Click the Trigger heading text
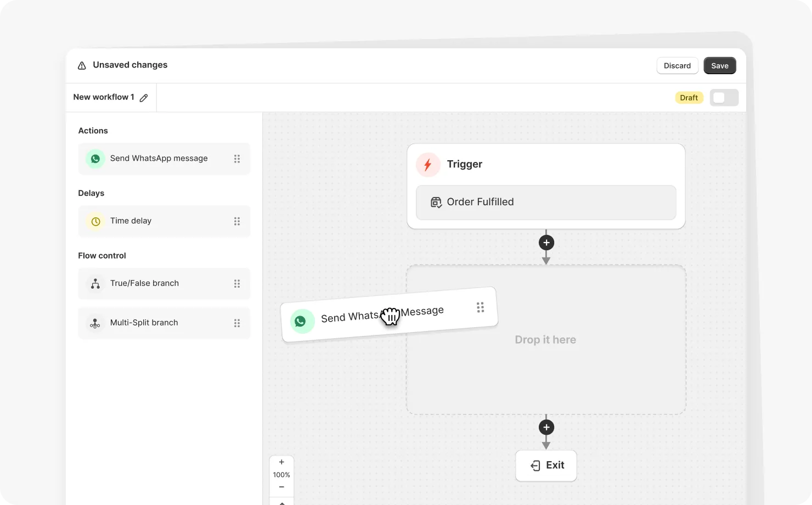Image resolution: width=812 pixels, height=505 pixels. point(465,164)
